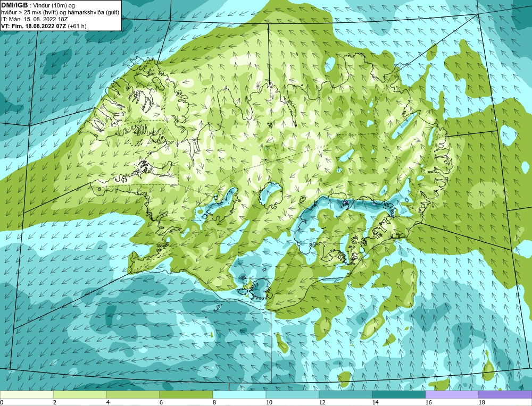Click the 8–10 m/s light cyan legend swatch

tap(239, 395)
